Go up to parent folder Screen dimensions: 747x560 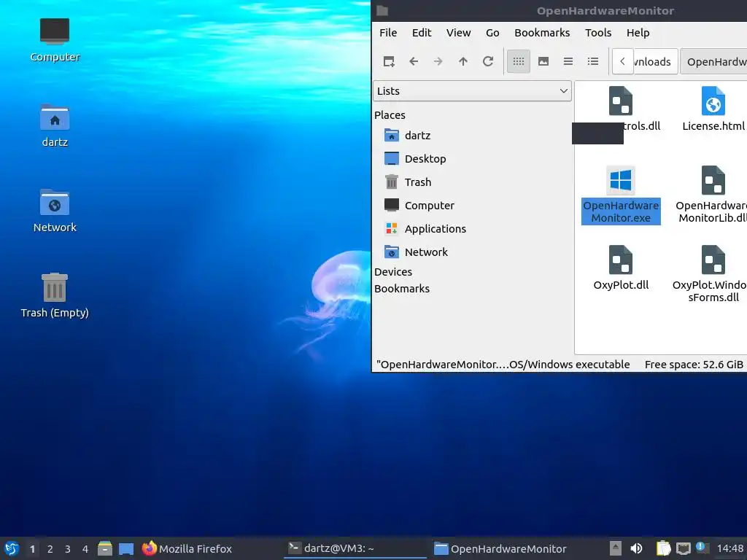[x=463, y=61]
